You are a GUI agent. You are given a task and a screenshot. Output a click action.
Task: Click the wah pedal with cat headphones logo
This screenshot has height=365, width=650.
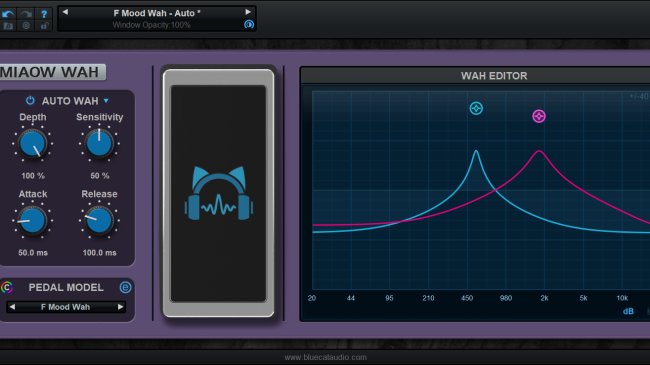218,193
